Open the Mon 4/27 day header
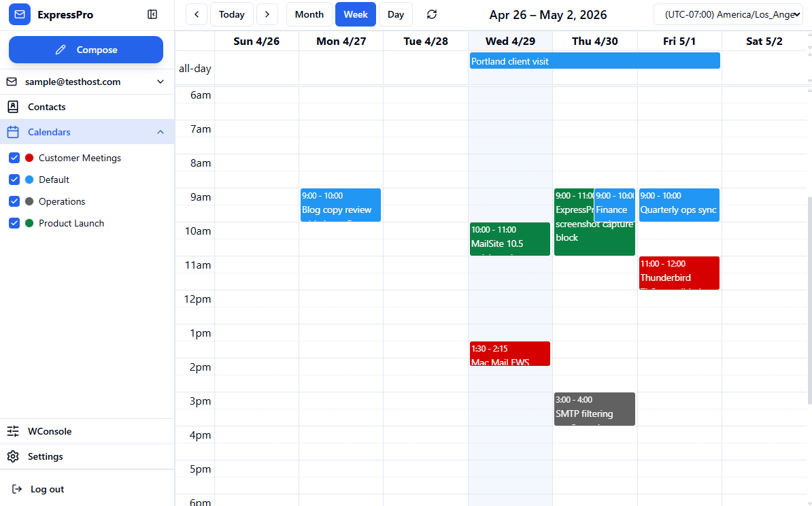The image size is (812, 506). point(341,41)
